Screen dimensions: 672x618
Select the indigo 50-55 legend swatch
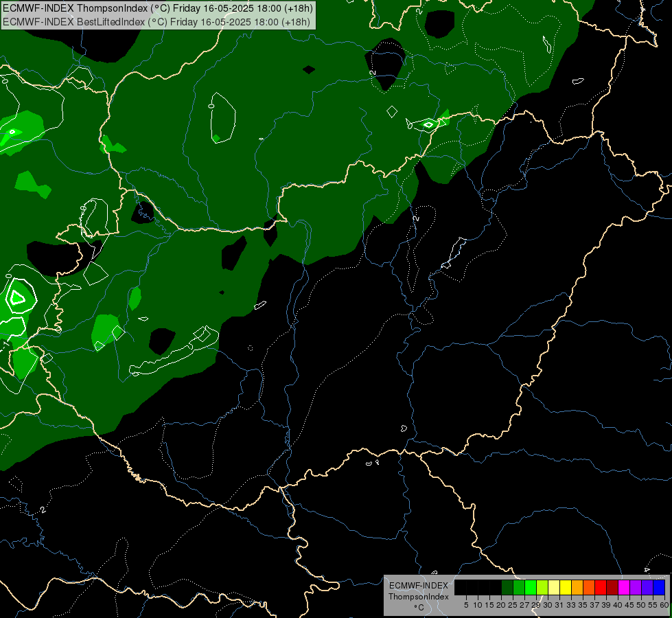pyautogui.click(x=647, y=587)
